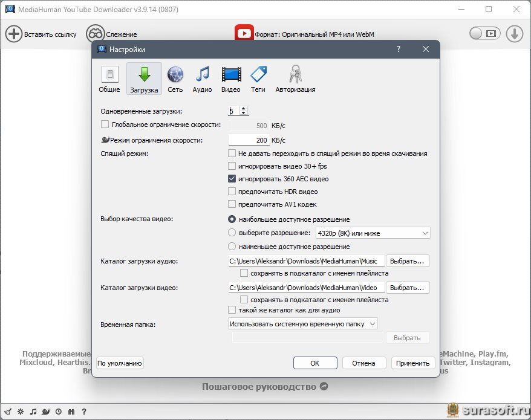This screenshot has width=531, height=420.
Task: Increase simultaneous downloads with up arrow
Action: [244, 108]
